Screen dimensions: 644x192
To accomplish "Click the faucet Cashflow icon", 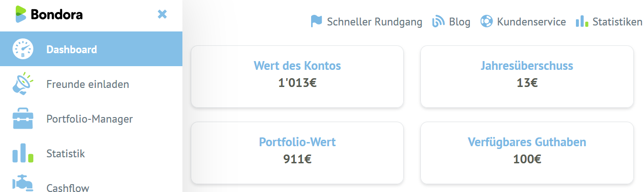I will point(23,184).
